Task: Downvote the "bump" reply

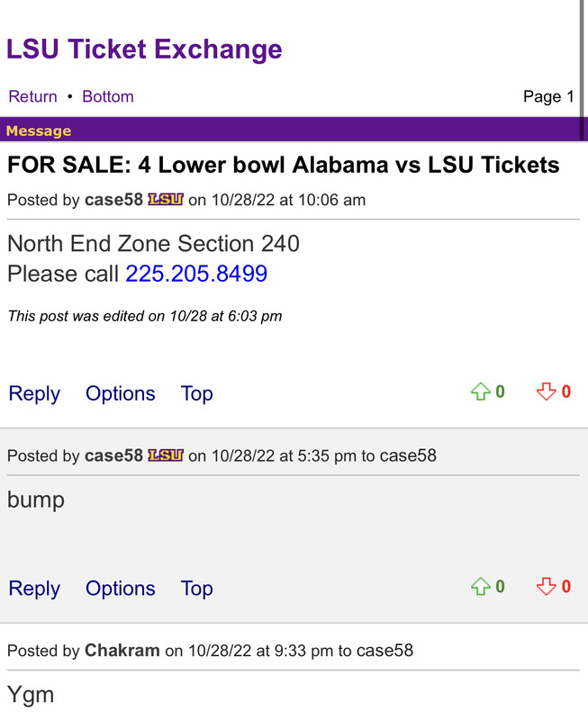Action: click(x=546, y=588)
